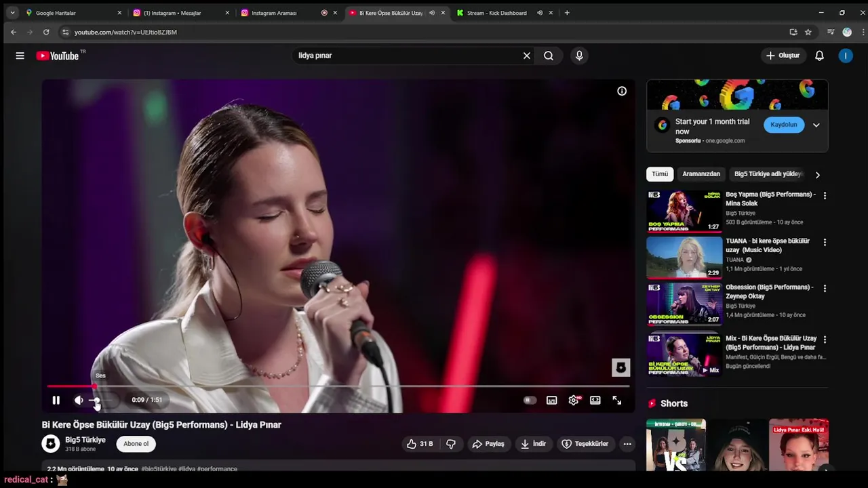Switch to theater mode
Viewport: 868px width, 488px height.
(x=595, y=400)
